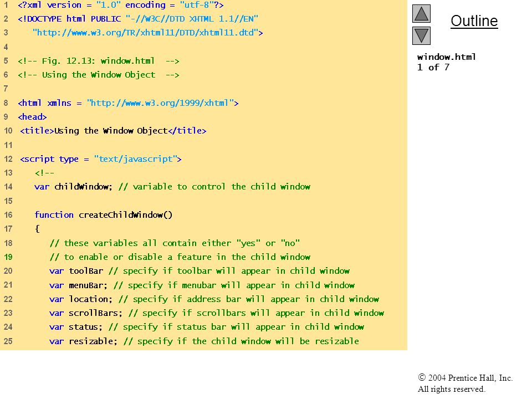Image resolution: width=532 pixels, height=399 pixels.
Task: Click the head tag on line 9
Action: (x=32, y=117)
